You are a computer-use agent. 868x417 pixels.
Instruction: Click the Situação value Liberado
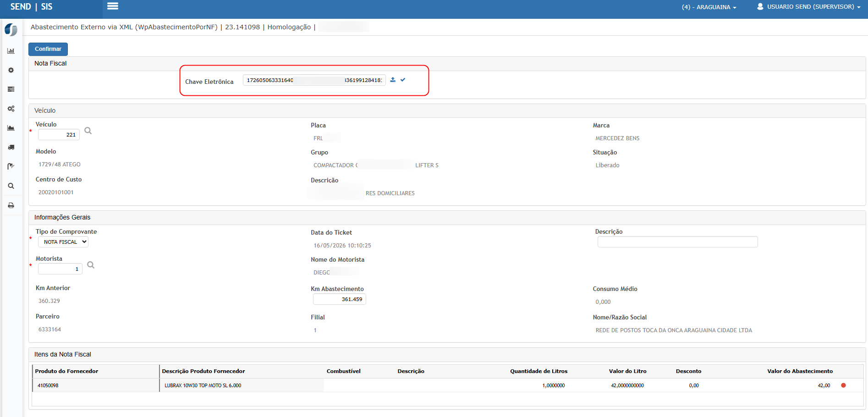coord(607,165)
